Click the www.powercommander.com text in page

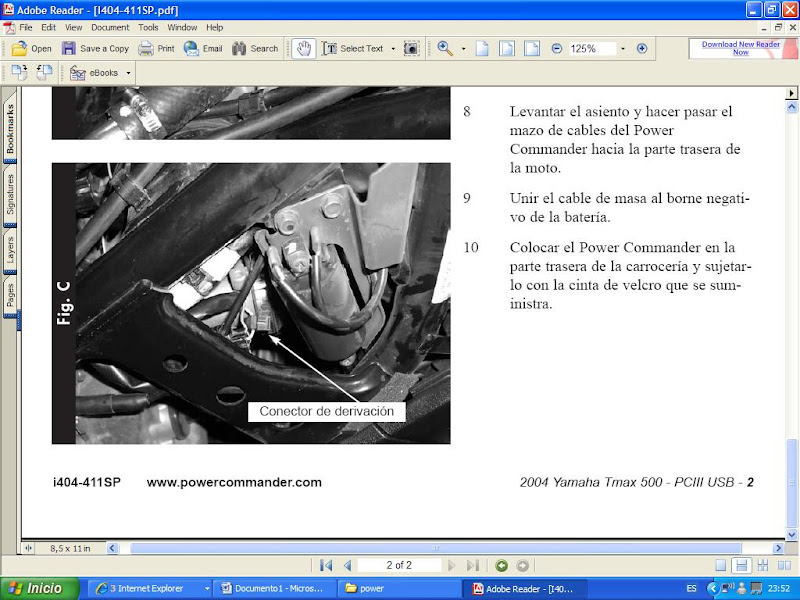coord(234,482)
